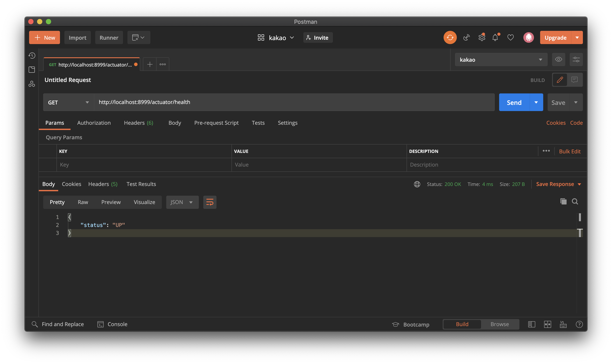Expand the Save button arrow
Screen dimensions: 612x364
576,102
